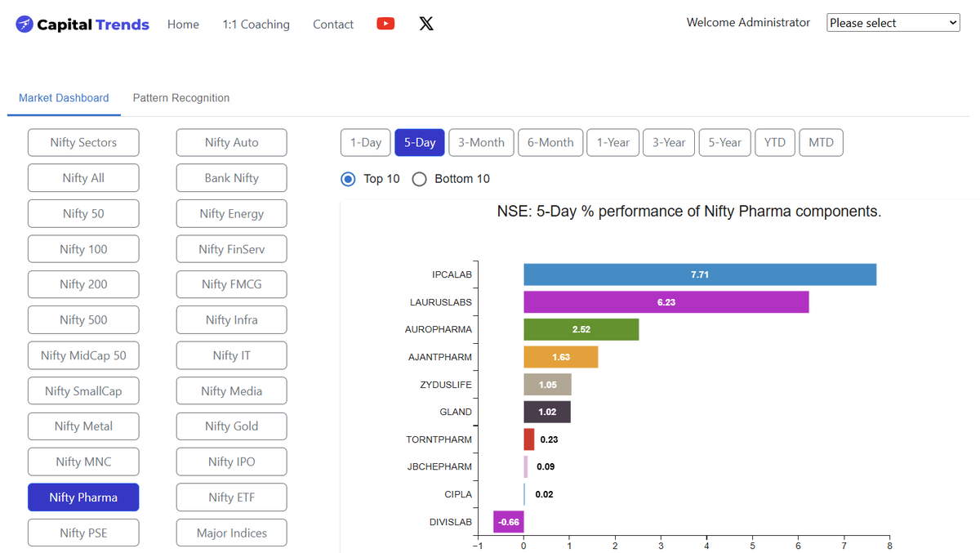
Task: Show the Nifty Energy sector
Action: (231, 213)
